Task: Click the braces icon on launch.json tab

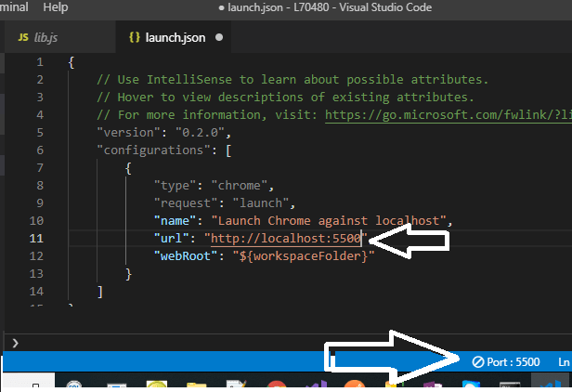Action: tap(134, 38)
